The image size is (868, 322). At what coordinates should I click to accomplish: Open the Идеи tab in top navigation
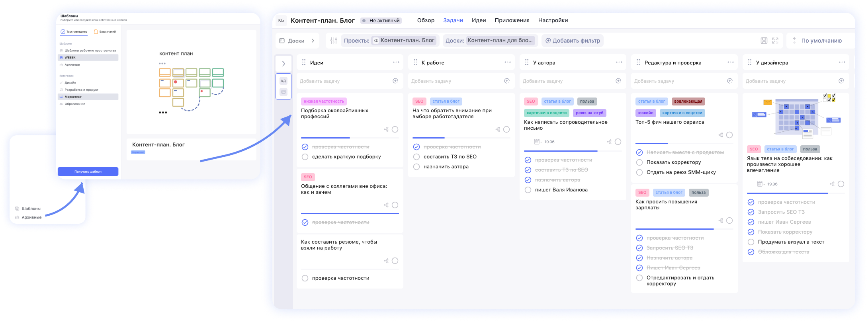click(x=479, y=20)
